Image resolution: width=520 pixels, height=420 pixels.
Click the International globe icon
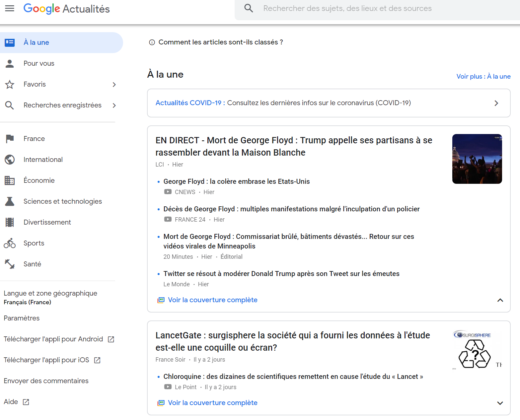(x=10, y=160)
